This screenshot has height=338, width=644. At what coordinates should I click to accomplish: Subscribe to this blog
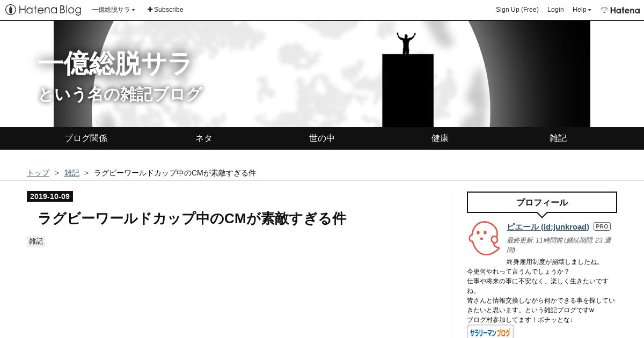(165, 10)
